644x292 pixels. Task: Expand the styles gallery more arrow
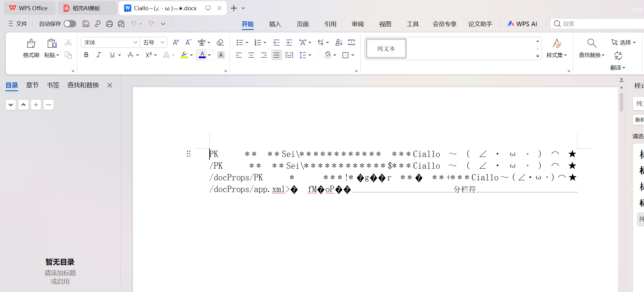coord(538,56)
